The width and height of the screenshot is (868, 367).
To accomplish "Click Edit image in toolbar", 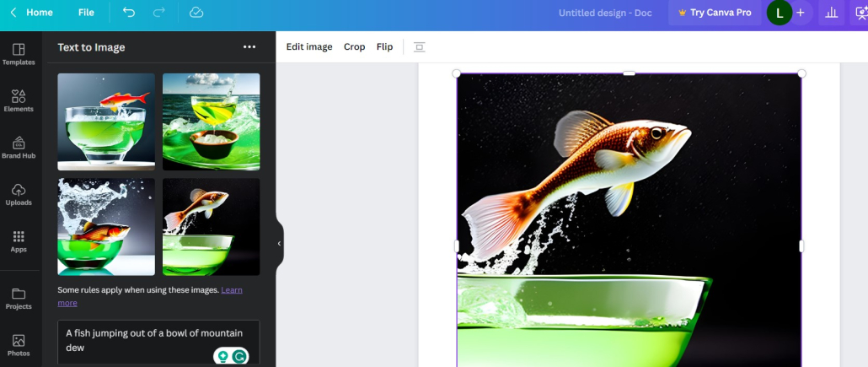I will coord(309,46).
